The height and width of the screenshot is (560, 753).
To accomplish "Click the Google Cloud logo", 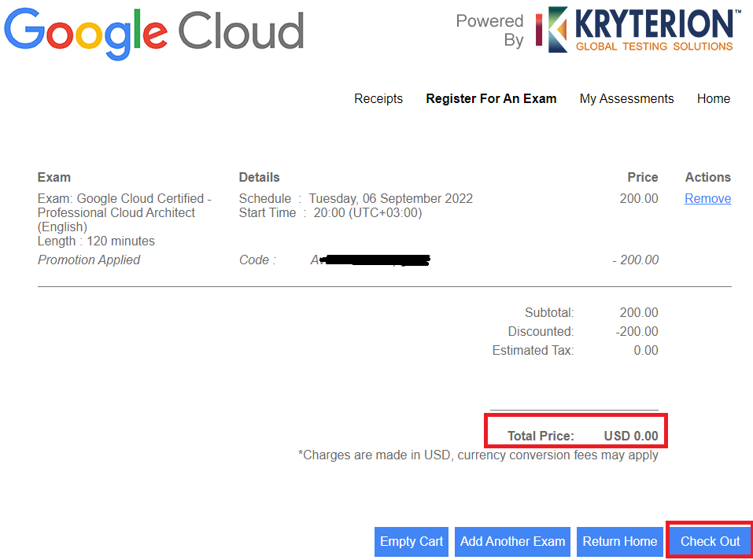I will tap(154, 32).
